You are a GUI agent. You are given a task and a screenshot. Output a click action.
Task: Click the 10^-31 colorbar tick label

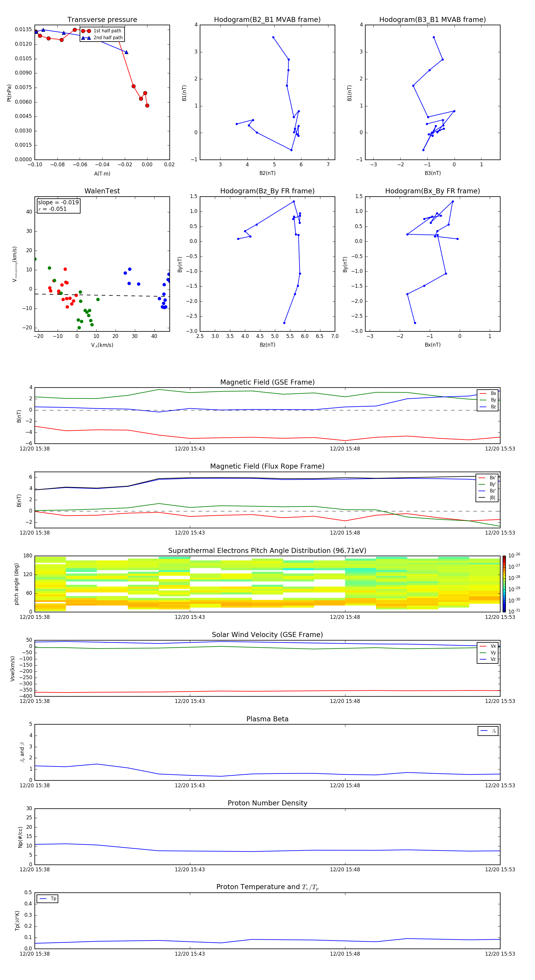pos(514,611)
